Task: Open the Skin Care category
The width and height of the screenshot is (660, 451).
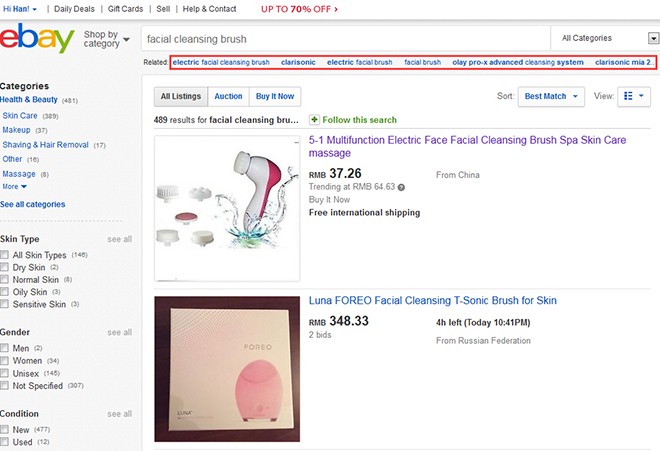Action: (20, 116)
